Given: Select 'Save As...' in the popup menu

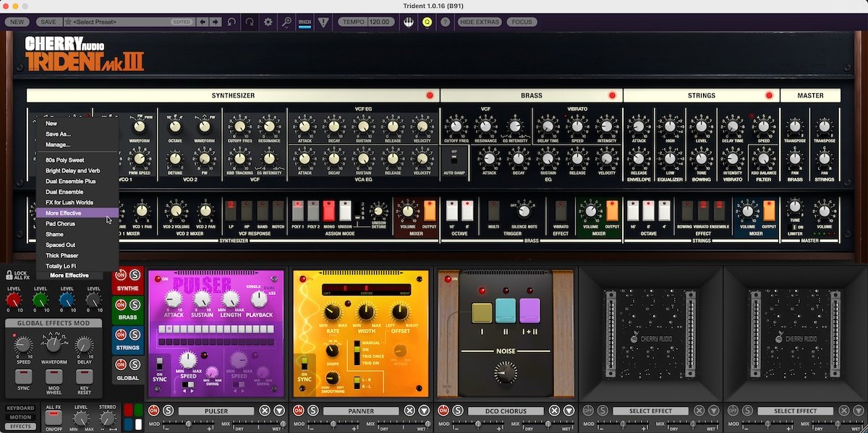Looking at the screenshot, I should [x=58, y=134].
